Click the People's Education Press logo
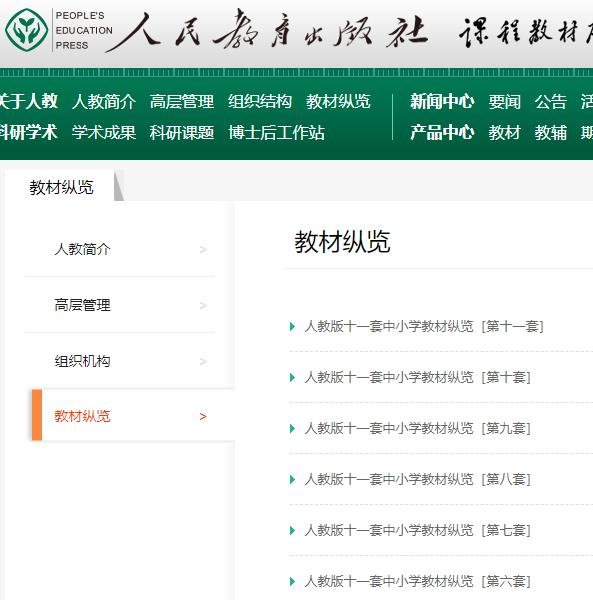This screenshot has height=600, width=593. [27, 30]
